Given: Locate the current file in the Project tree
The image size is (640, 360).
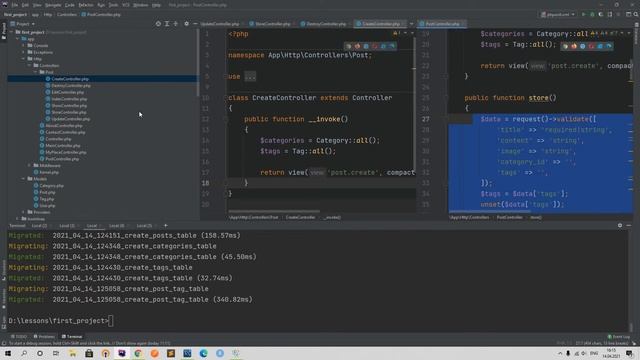Looking at the screenshot, I should (158, 24).
